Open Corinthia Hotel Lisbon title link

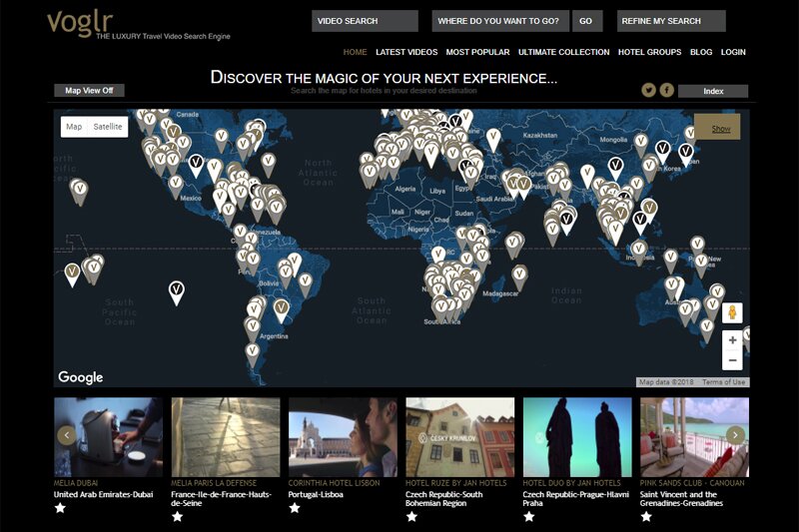[x=334, y=483]
